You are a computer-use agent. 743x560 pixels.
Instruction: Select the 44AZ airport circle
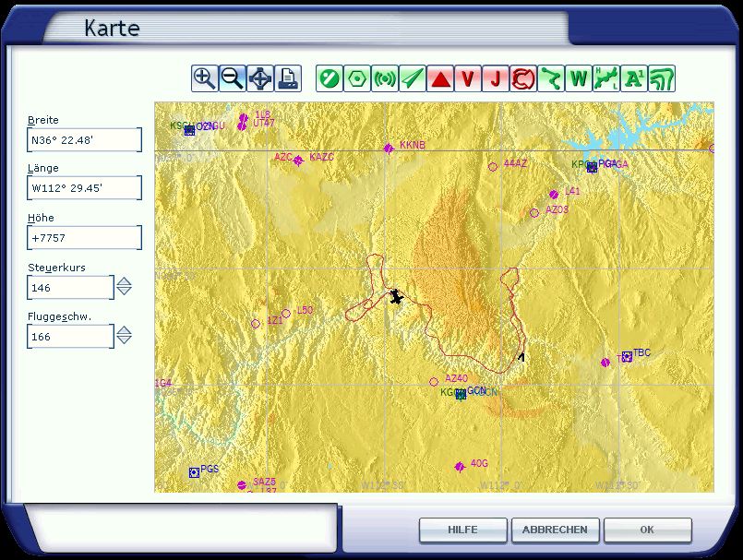tap(493, 167)
